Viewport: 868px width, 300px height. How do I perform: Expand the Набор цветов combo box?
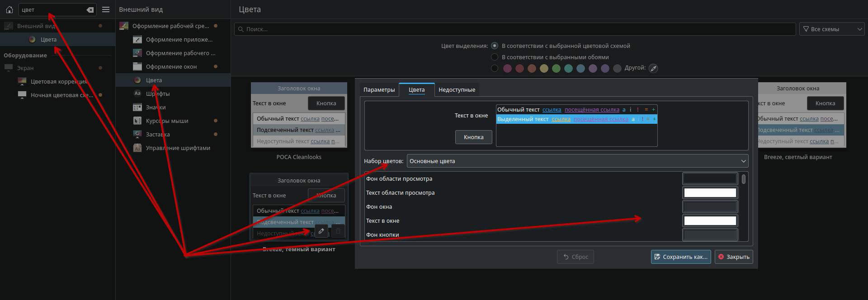click(x=577, y=161)
